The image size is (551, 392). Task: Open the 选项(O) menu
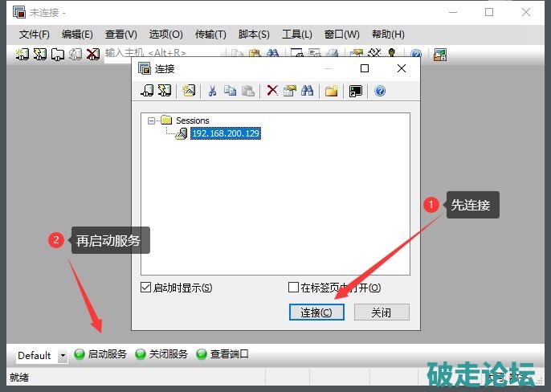tap(165, 35)
